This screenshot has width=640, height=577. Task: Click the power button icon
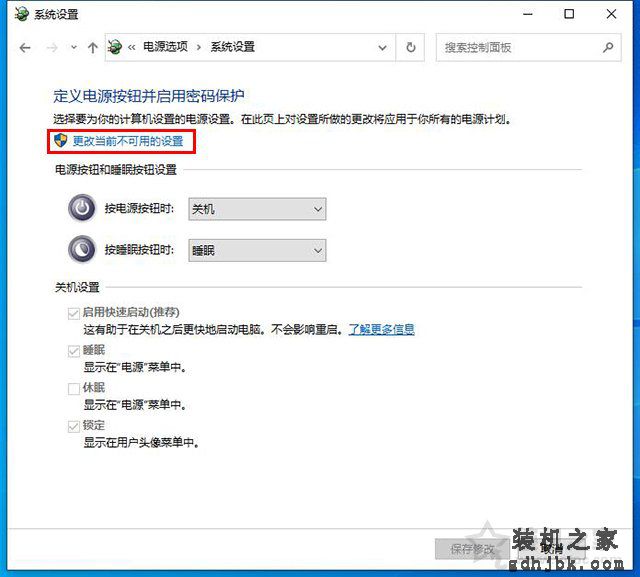(82, 208)
